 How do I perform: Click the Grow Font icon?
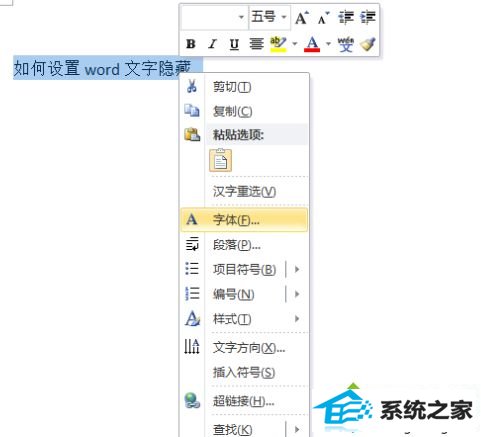tap(302, 17)
